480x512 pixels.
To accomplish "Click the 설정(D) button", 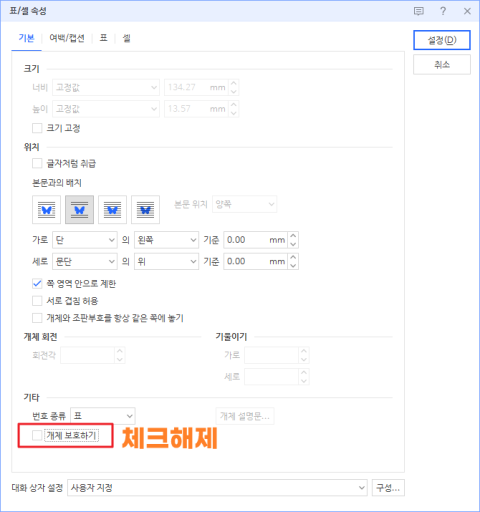I will pos(442,40).
